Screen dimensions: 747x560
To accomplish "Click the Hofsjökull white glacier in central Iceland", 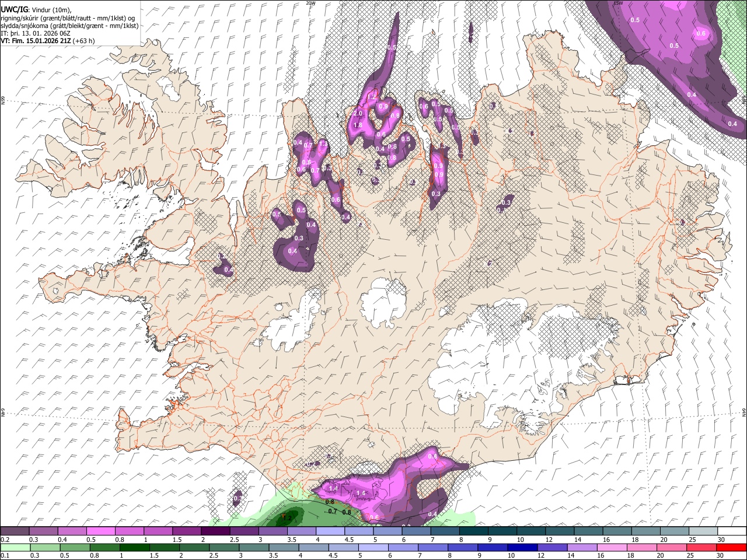I will tap(383, 303).
